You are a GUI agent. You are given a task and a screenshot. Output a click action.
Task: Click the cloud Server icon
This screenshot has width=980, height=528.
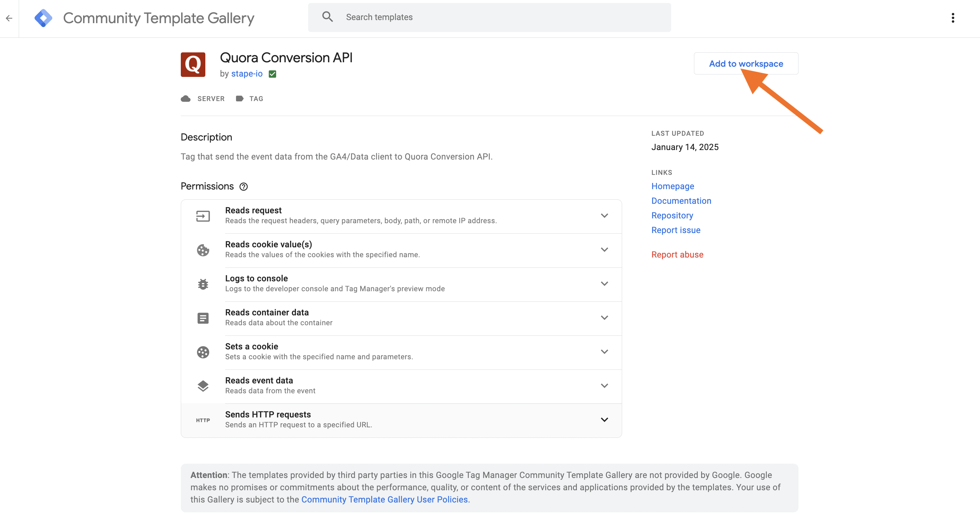pyautogui.click(x=186, y=99)
